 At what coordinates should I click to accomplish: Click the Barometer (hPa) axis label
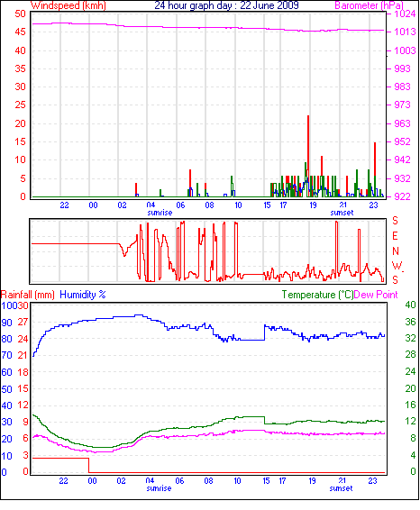369,5
